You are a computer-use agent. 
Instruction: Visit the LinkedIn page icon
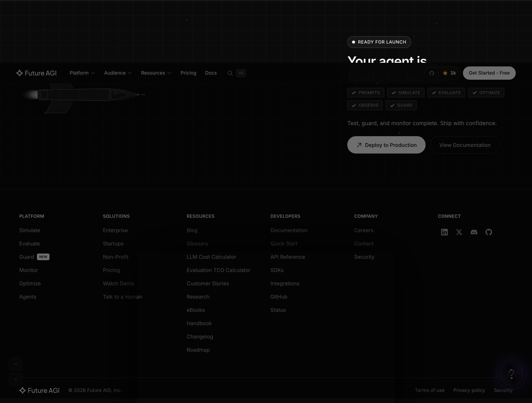coord(444,232)
